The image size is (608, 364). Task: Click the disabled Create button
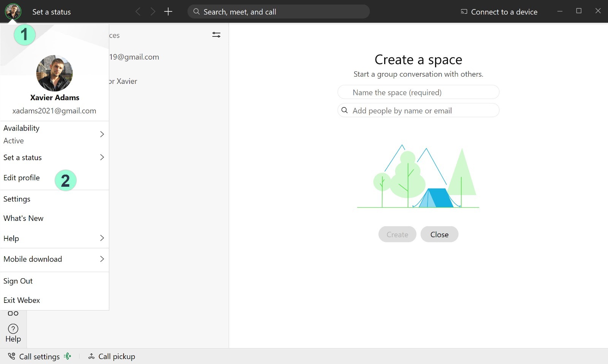(397, 235)
